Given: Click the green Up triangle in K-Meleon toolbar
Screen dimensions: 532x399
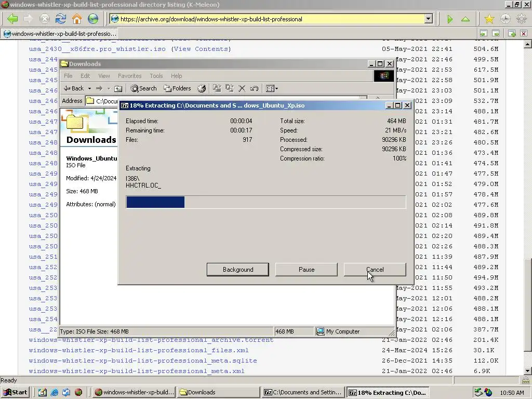Looking at the screenshot, I should click(465, 19).
